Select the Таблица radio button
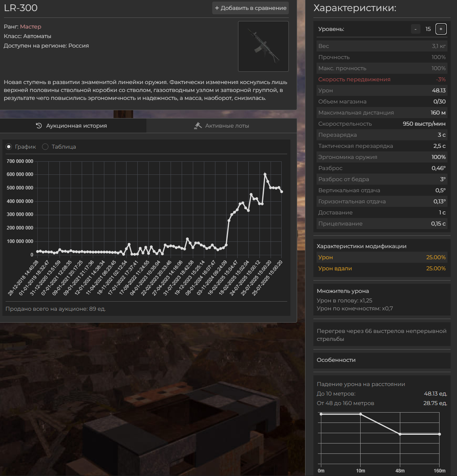 click(x=45, y=147)
